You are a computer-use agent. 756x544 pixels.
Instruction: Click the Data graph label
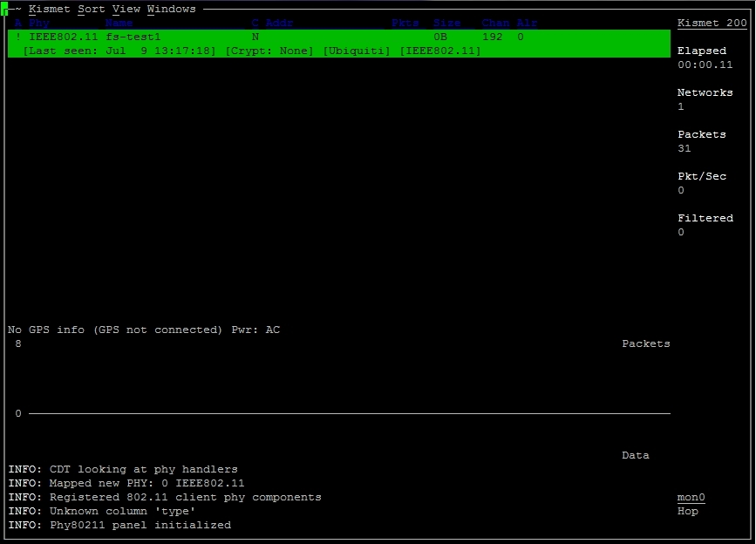tap(636, 455)
